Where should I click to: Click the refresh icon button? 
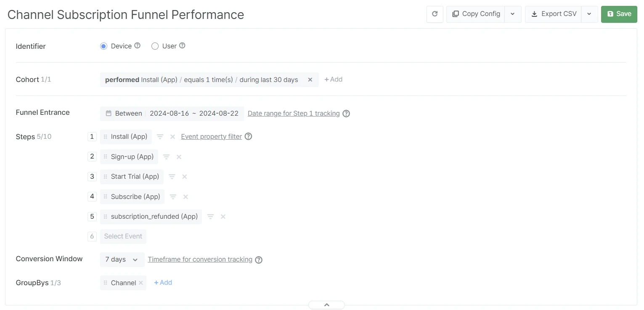click(435, 14)
